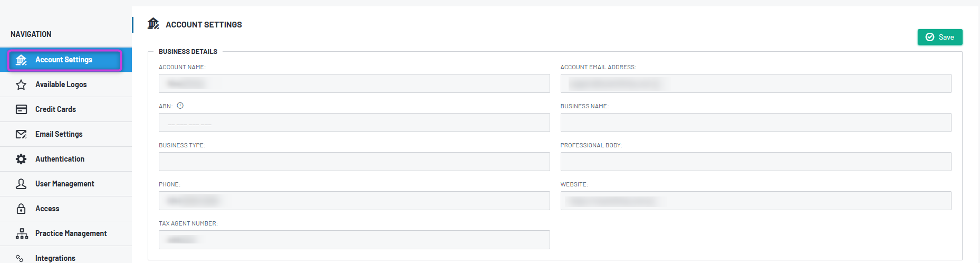This screenshot has width=980, height=263.
Task: Click the Authentication gear icon
Action: (21, 159)
